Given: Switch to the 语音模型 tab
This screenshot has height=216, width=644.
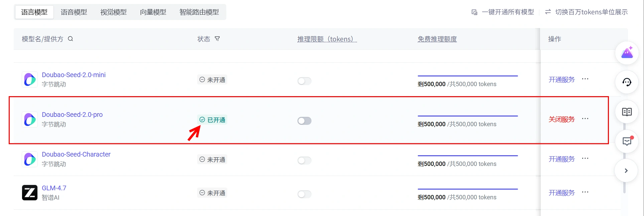Looking at the screenshot, I should (x=74, y=12).
